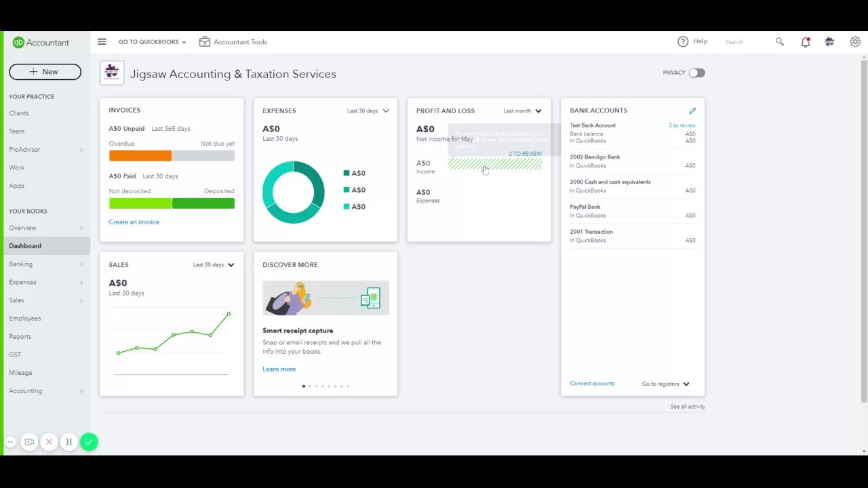Viewport: 868px width, 488px height.
Task: Open Accountant Tools briefcase menu
Action: point(233,42)
